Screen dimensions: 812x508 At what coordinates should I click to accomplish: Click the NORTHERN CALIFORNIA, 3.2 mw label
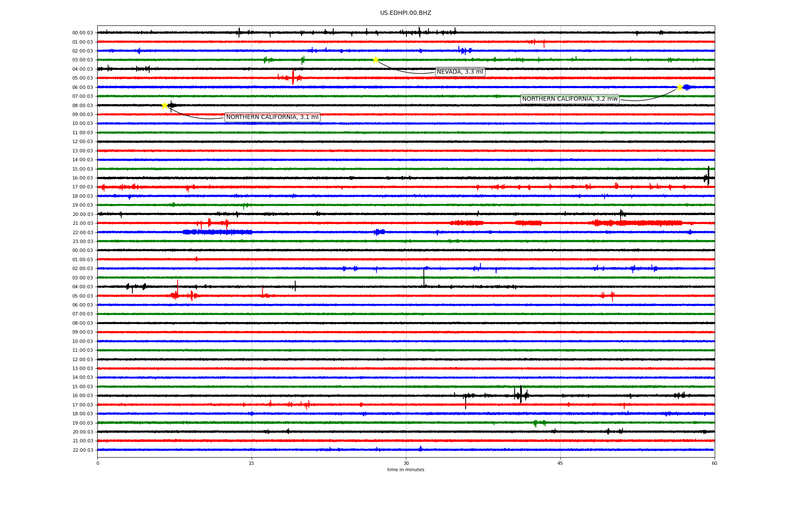(570, 99)
